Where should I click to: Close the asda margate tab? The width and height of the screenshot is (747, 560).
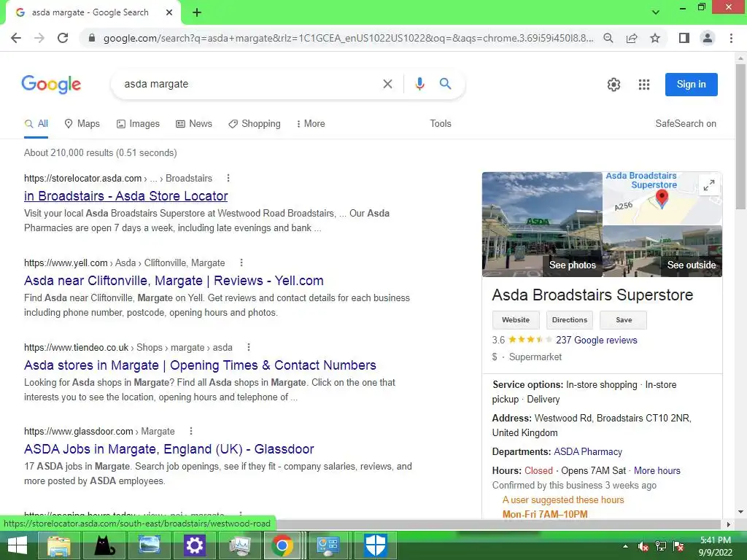(169, 12)
